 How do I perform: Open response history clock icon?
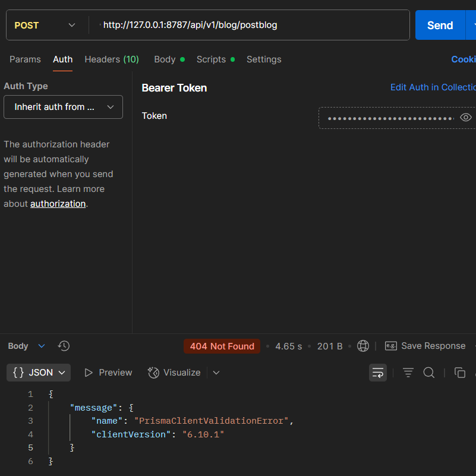(64, 346)
